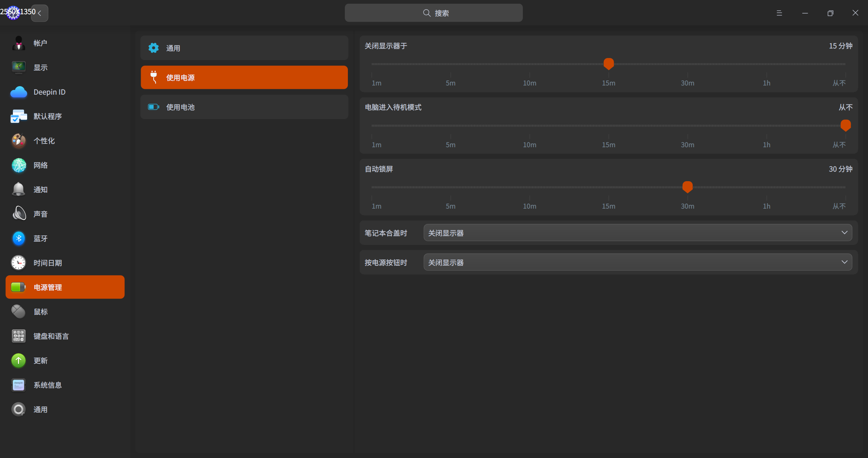
Task: Click the 蓝牙 Bluetooth icon
Action: click(19, 238)
